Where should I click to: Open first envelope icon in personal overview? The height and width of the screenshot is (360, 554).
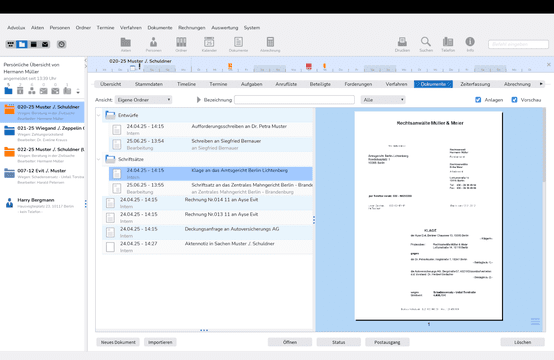[43, 91]
